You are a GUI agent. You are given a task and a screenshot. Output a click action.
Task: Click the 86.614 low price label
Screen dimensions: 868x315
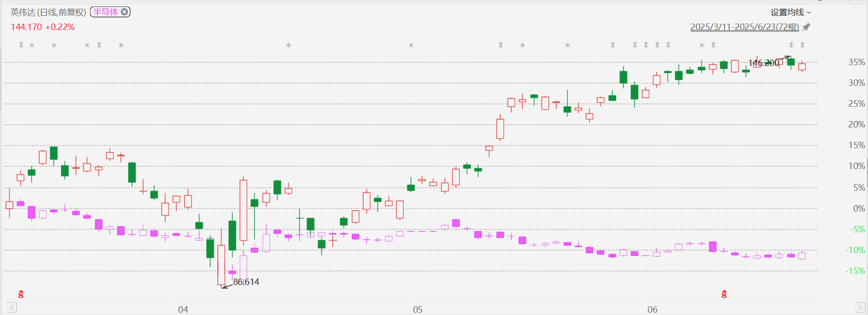coord(246,282)
